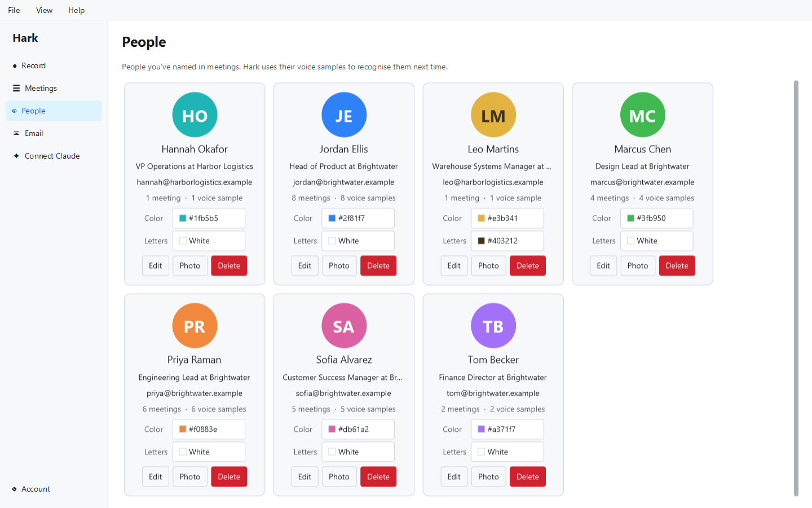Screen dimensions: 812x508
Task: Open the View menu
Action: coord(44,10)
